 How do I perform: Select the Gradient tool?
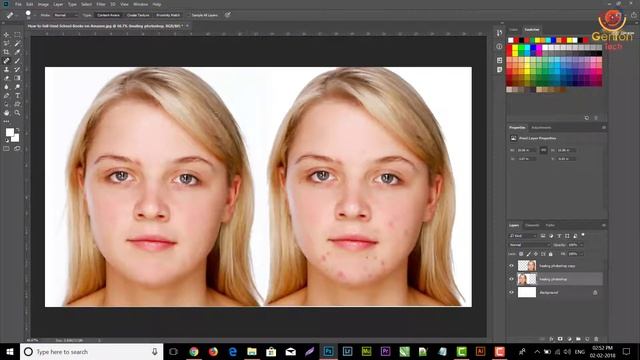click(x=17, y=78)
